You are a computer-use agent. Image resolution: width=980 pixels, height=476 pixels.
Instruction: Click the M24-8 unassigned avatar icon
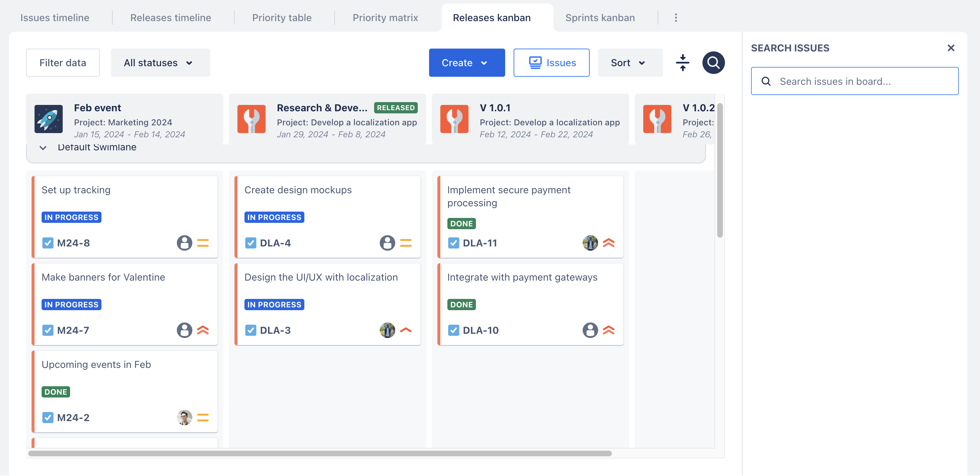184,243
